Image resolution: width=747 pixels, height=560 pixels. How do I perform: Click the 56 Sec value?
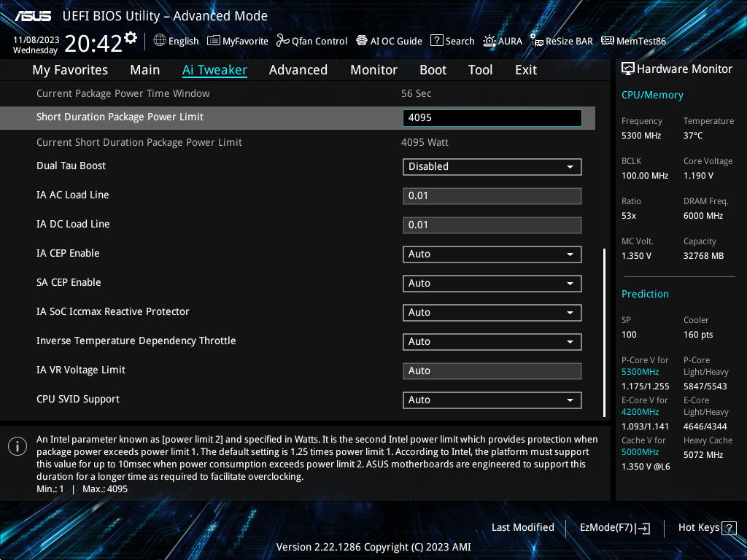click(416, 94)
